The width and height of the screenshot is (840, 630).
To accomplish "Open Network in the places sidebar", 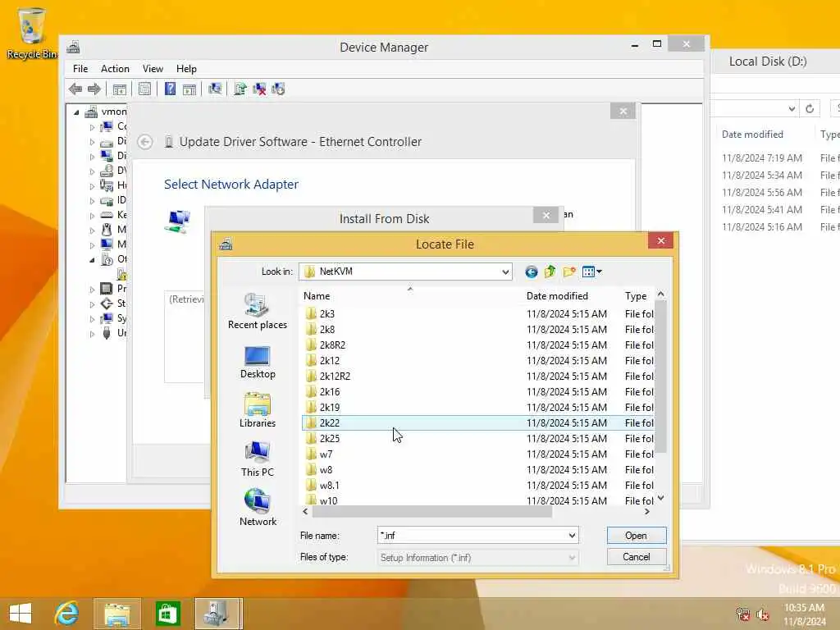I will (257, 508).
